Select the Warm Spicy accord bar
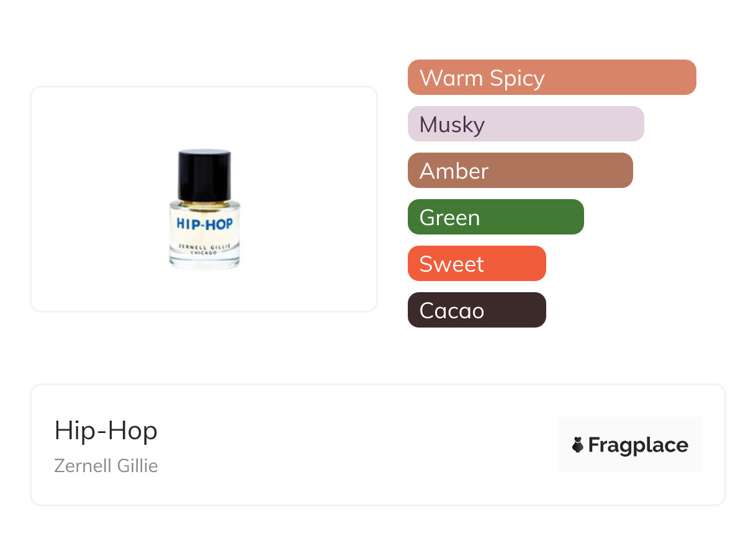 click(x=551, y=78)
